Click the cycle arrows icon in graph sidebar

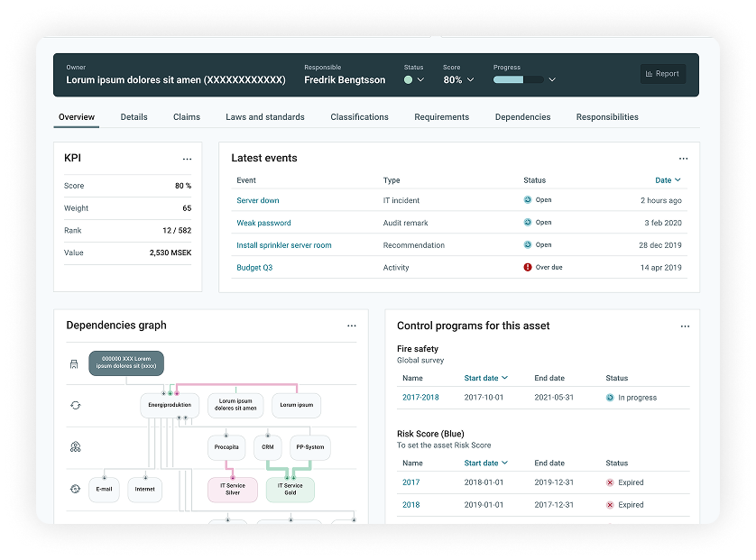pos(76,405)
